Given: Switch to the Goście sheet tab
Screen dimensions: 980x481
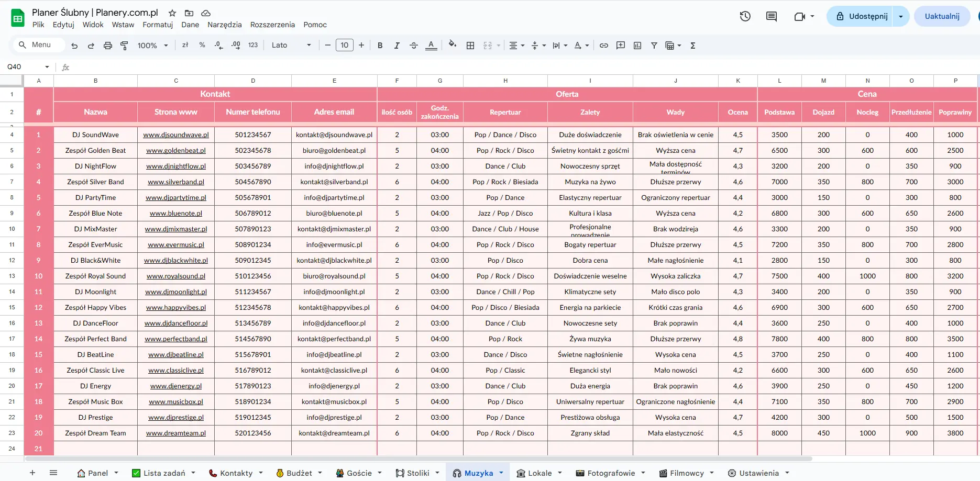Looking at the screenshot, I should (359, 473).
